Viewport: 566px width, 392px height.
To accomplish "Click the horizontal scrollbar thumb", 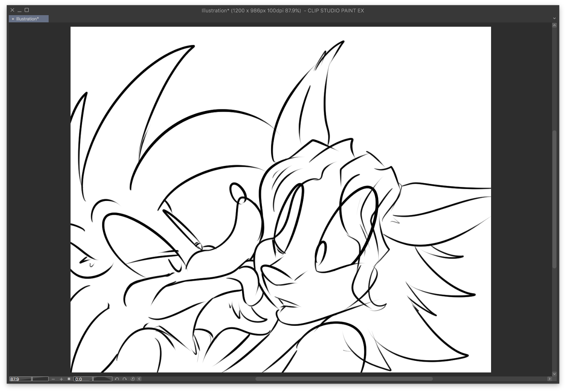I will point(344,379).
